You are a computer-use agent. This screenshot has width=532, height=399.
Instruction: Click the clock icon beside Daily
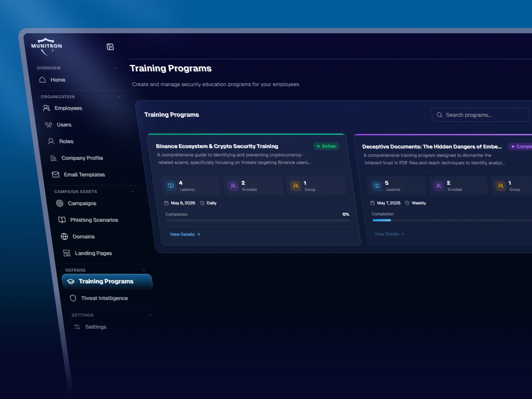click(202, 203)
